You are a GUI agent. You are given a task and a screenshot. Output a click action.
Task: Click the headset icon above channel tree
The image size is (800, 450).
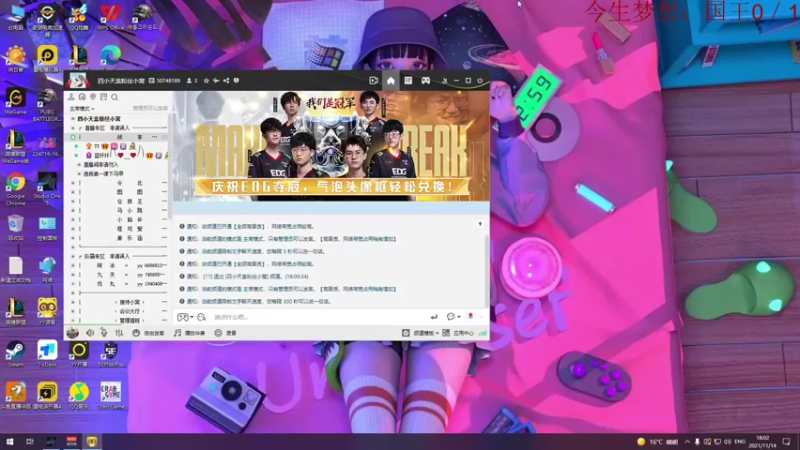(x=82, y=97)
